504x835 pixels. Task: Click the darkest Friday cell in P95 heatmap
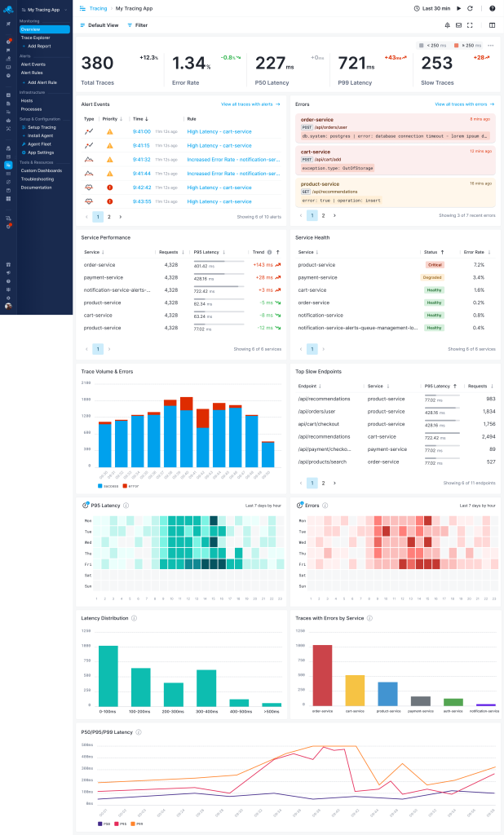pos(205,563)
